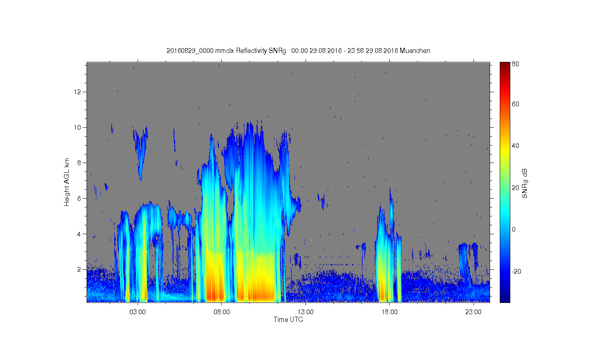Click the height tick label 8
The width and height of the screenshot is (607, 364).
80,163
